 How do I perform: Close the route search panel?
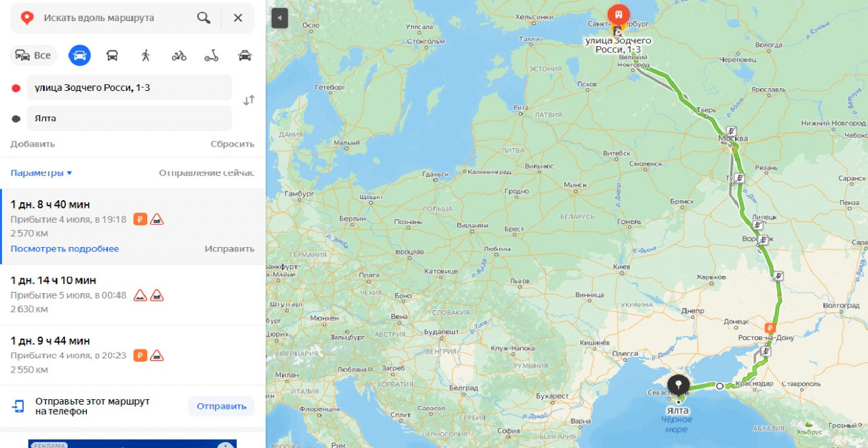[238, 18]
